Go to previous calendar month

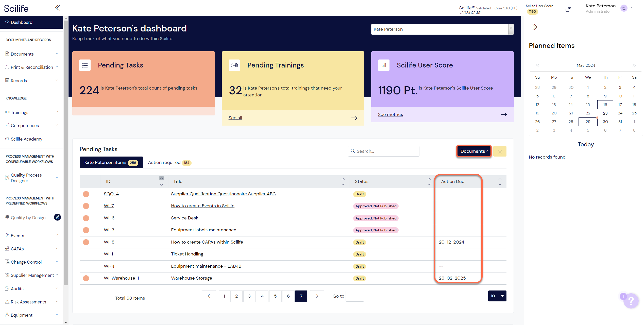[537, 65]
